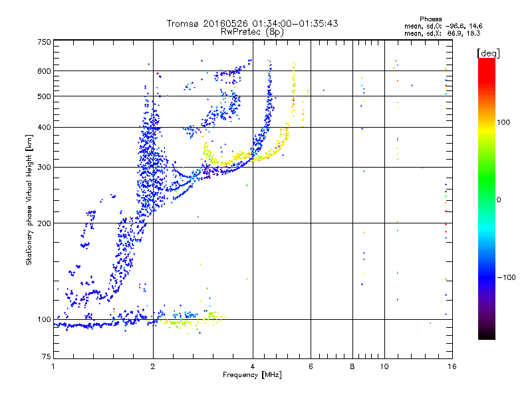Click the 'Phases' header text
This screenshot has width=532, height=399.
430,19
